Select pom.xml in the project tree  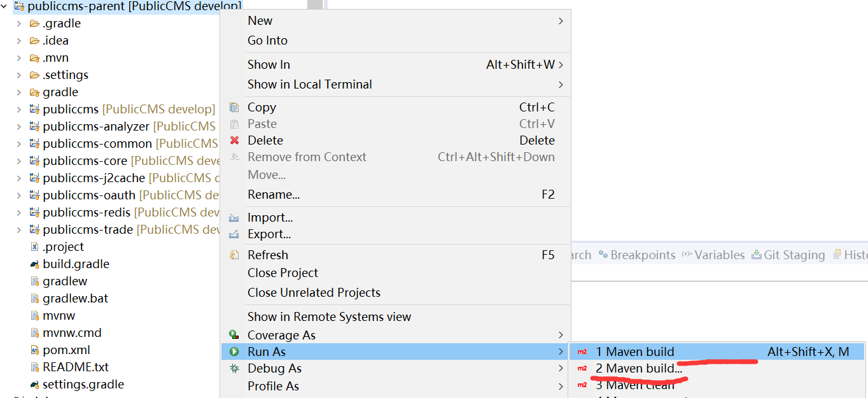point(66,350)
